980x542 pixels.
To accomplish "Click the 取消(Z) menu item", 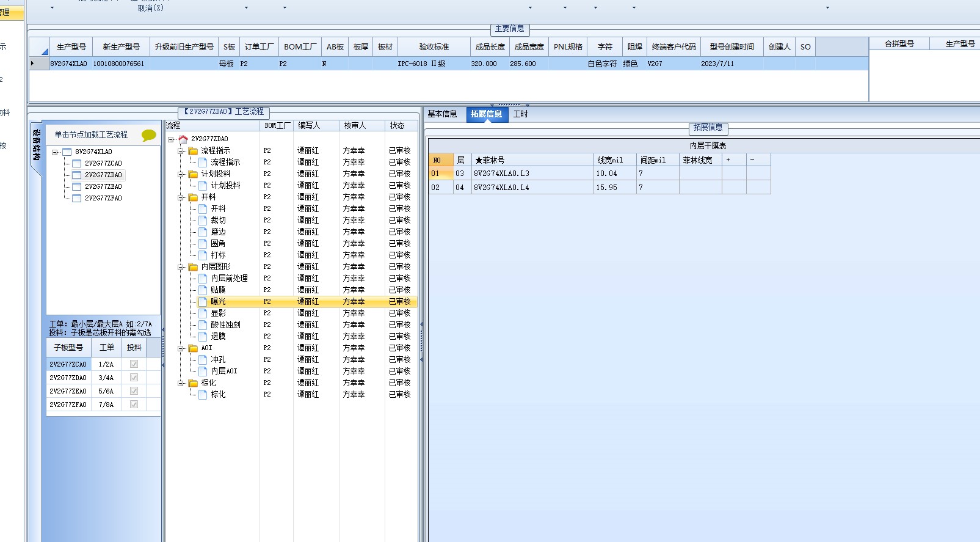I will click(x=151, y=8).
